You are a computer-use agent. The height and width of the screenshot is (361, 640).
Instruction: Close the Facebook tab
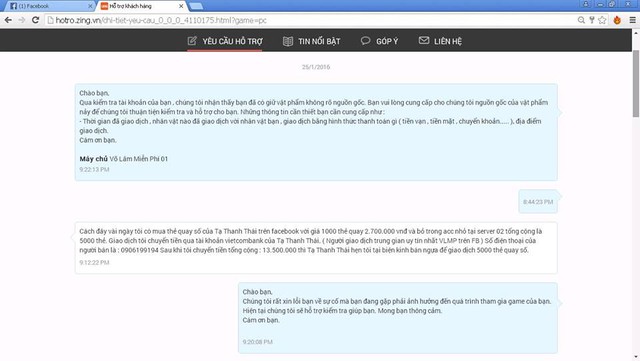[x=90, y=6]
